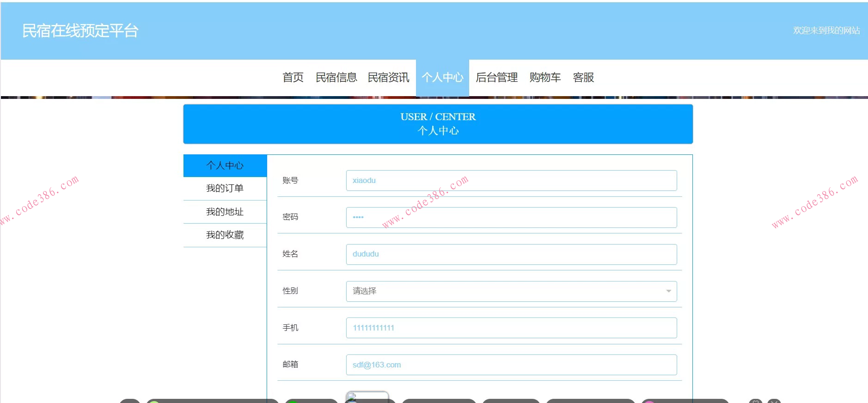The image size is (868, 403).
Task: Click the 姓名 form label
Action: (290, 254)
